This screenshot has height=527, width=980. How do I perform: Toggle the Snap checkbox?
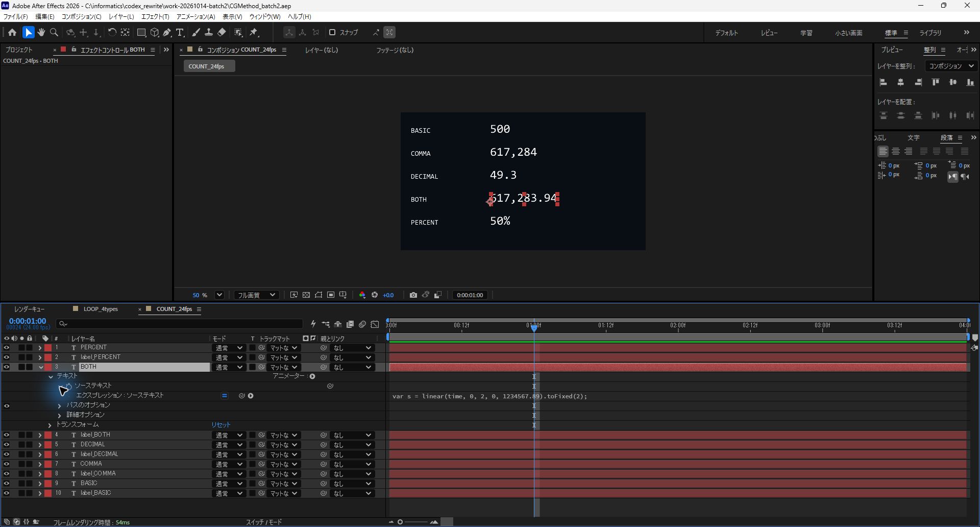coord(332,32)
